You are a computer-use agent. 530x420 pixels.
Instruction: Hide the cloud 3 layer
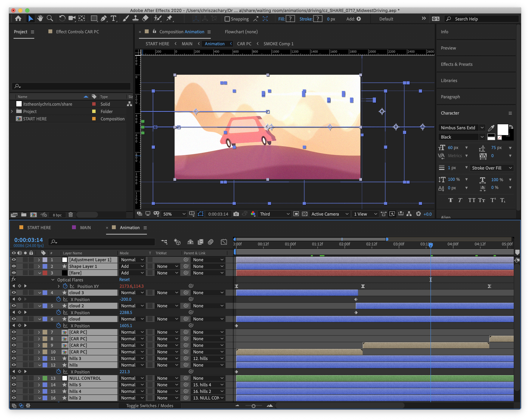click(x=14, y=292)
